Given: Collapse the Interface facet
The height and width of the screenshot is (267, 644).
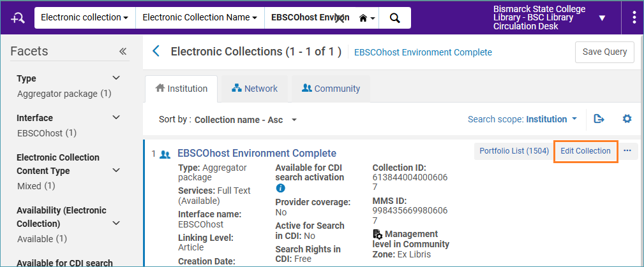Looking at the screenshot, I should click(117, 118).
